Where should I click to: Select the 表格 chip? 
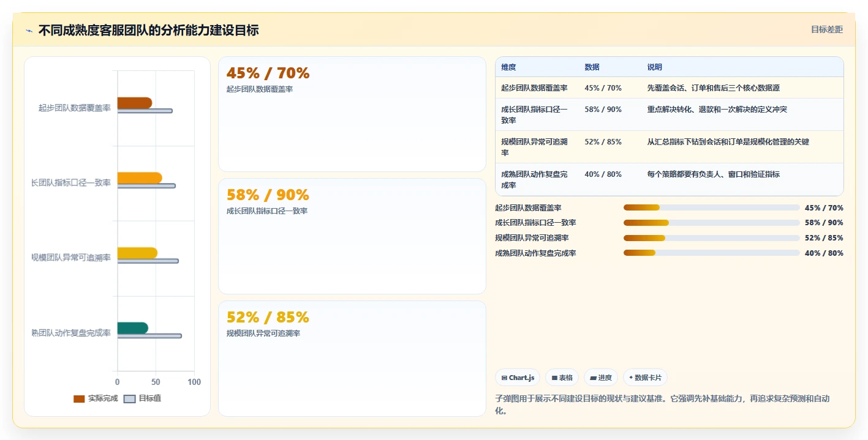[x=562, y=378]
